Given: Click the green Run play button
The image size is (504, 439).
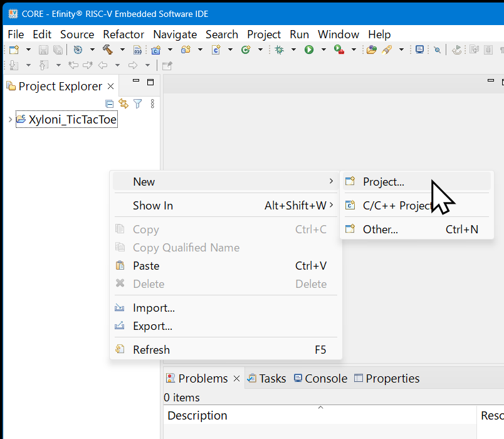Looking at the screenshot, I should 309,50.
